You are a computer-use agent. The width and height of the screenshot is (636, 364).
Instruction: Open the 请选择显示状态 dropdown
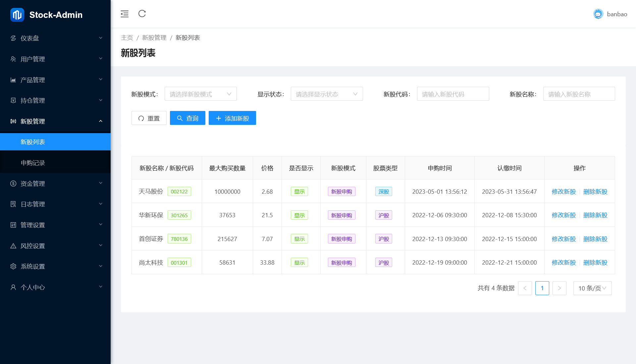pos(327,94)
